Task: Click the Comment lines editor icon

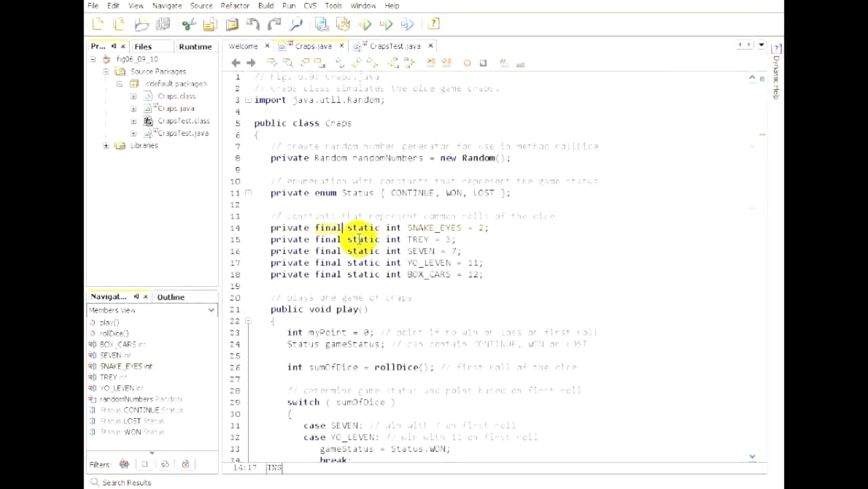Action: 504,63
